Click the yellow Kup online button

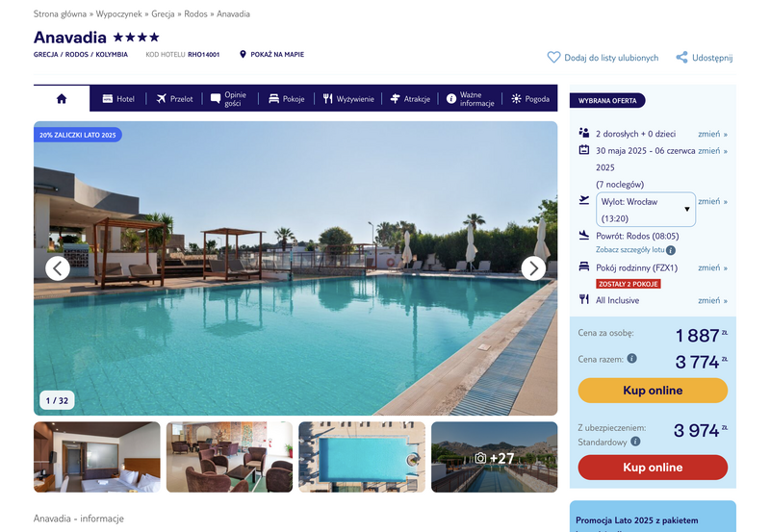coord(653,391)
